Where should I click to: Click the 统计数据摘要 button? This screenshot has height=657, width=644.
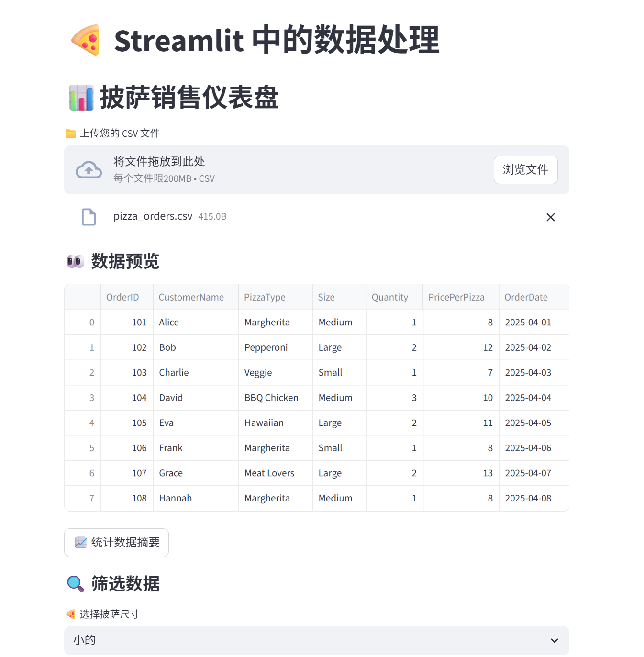pyautogui.click(x=116, y=543)
